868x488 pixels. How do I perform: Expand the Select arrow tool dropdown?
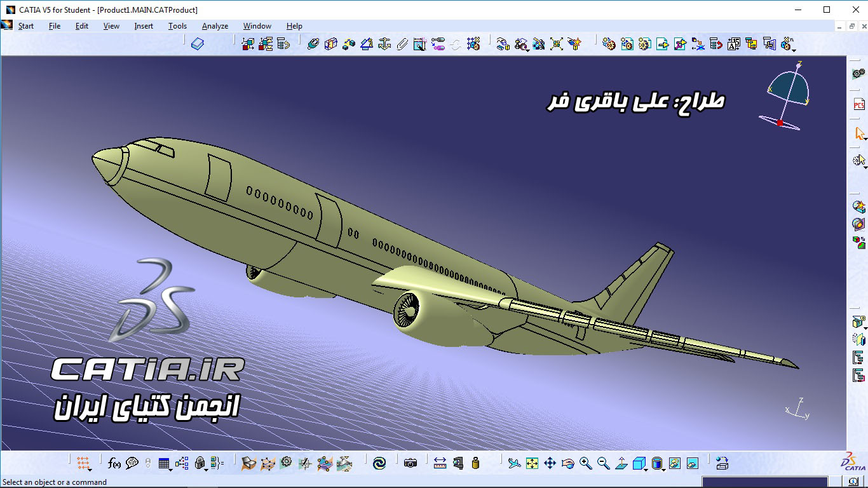[x=865, y=139]
